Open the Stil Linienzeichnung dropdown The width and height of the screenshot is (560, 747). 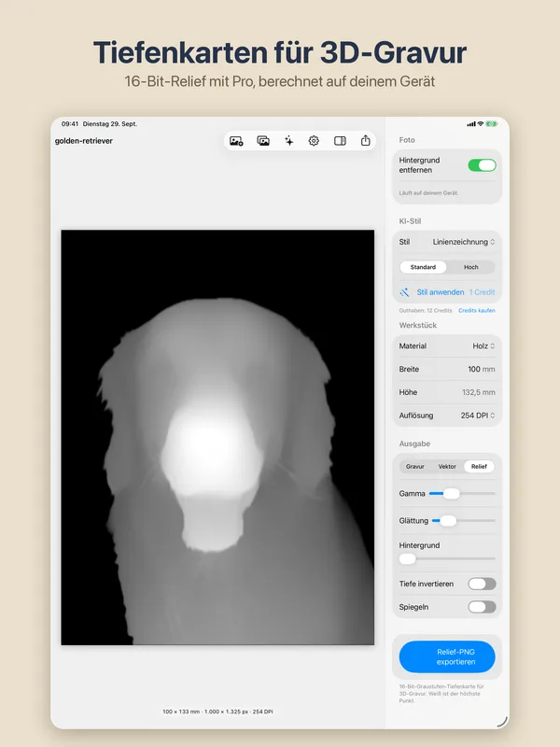click(x=463, y=242)
